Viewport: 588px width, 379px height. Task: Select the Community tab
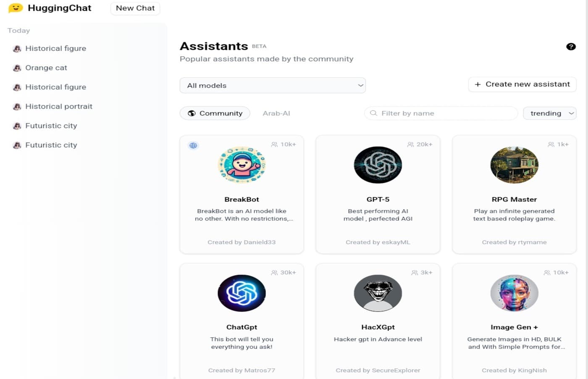(x=215, y=113)
